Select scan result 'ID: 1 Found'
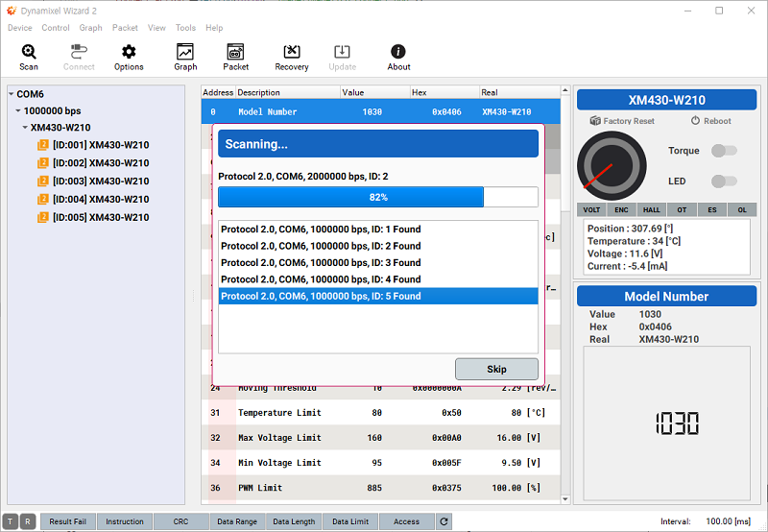The width and height of the screenshot is (768, 532). pyautogui.click(x=378, y=230)
